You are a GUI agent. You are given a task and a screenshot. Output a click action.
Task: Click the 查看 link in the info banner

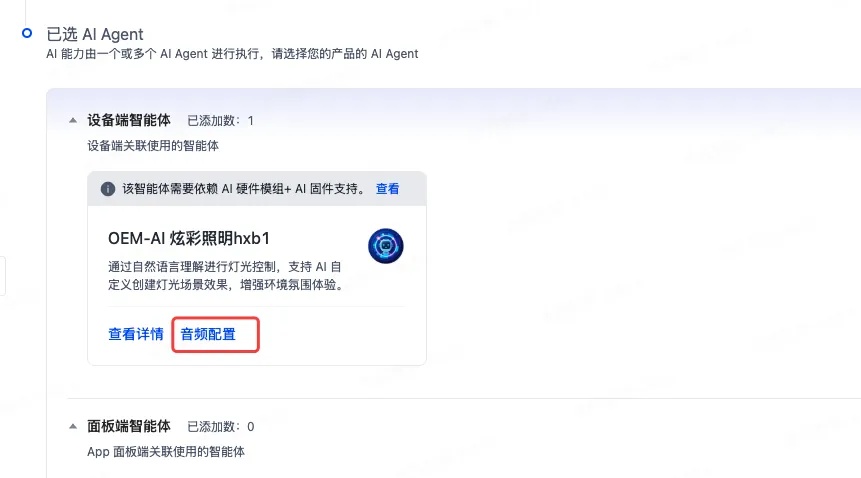[x=387, y=189]
